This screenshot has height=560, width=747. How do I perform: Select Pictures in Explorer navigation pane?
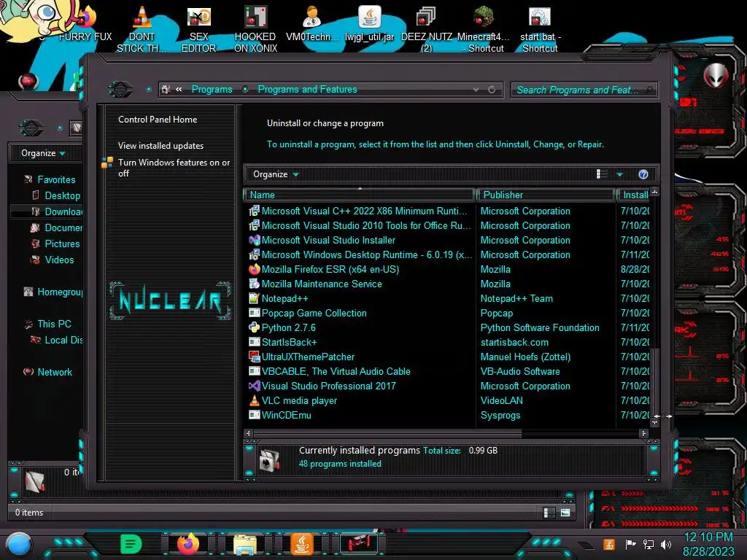(x=62, y=244)
